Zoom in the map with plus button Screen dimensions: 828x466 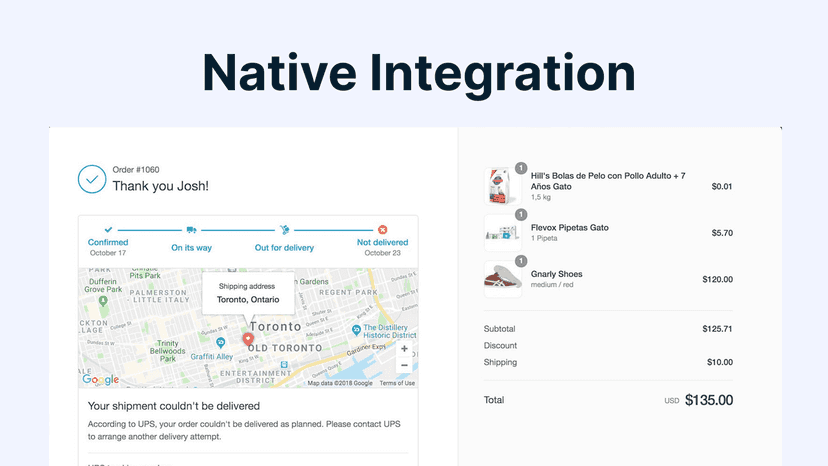pos(404,349)
